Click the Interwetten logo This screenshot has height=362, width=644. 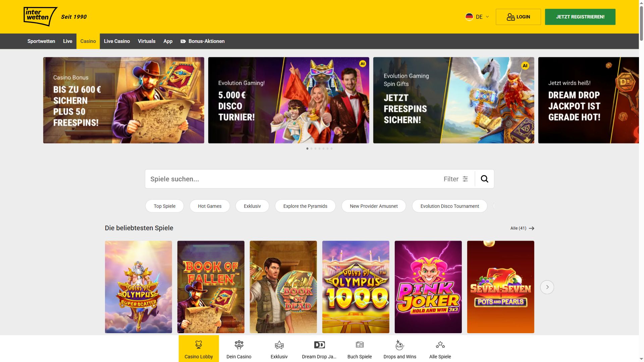[40, 16]
